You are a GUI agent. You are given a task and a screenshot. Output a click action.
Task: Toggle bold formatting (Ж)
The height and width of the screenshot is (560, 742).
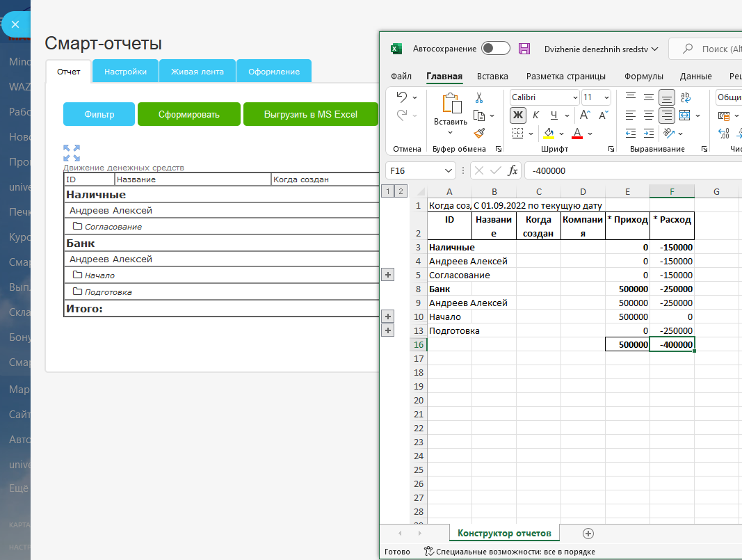tap(518, 115)
